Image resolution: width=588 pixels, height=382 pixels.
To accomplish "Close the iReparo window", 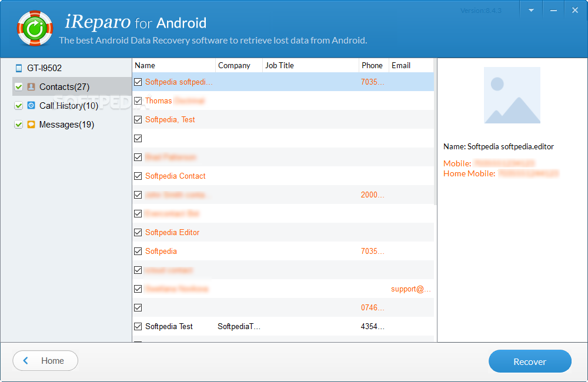I will tap(575, 11).
